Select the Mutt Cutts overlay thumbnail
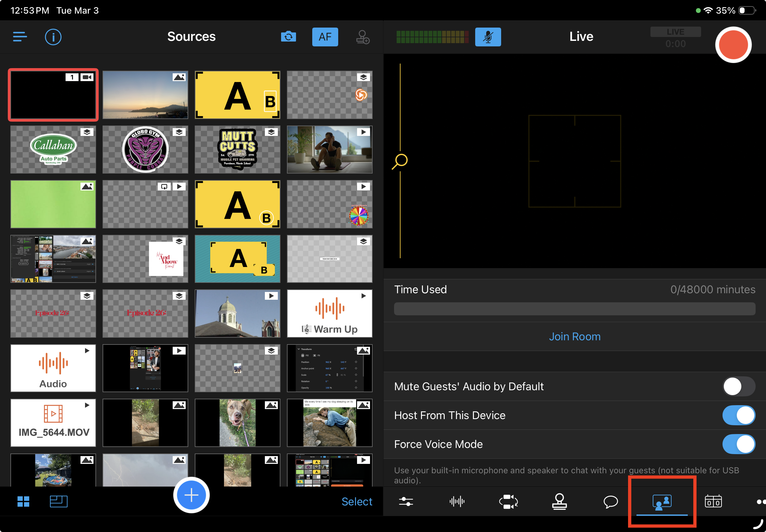Image resolution: width=766 pixels, height=532 pixels. pyautogui.click(x=237, y=149)
